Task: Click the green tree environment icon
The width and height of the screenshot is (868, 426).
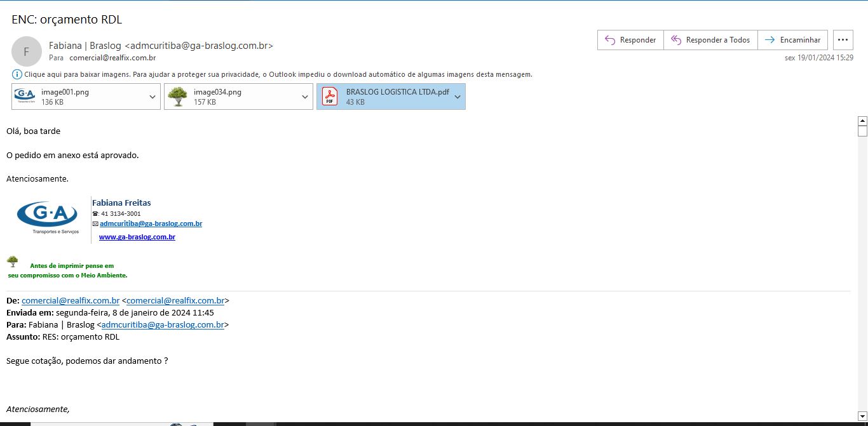Action: click(x=13, y=261)
